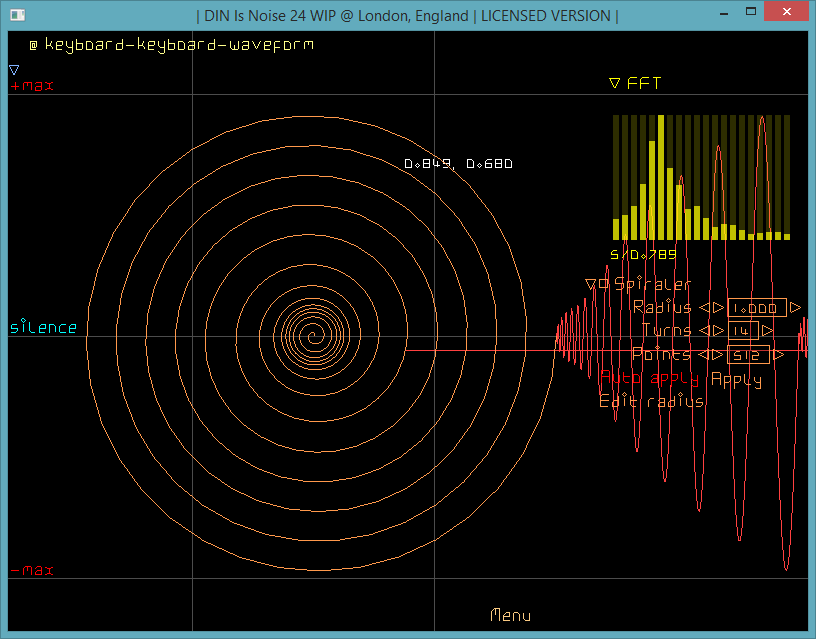The height and width of the screenshot is (639, 816).
Task: Expand the blue triangle above +max
Action: point(14,70)
